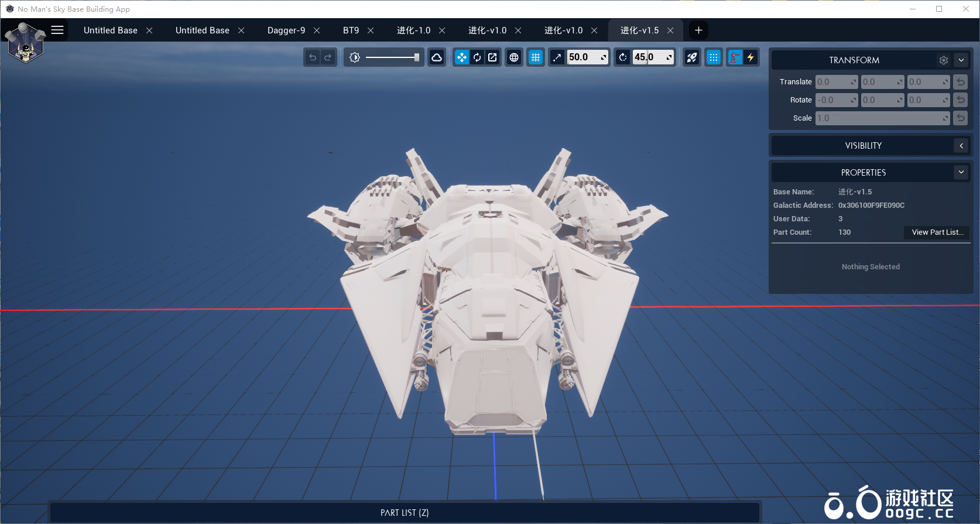Image resolution: width=980 pixels, height=524 pixels.
Task: Collapse the PROPERTIES panel
Action: pyautogui.click(x=961, y=172)
